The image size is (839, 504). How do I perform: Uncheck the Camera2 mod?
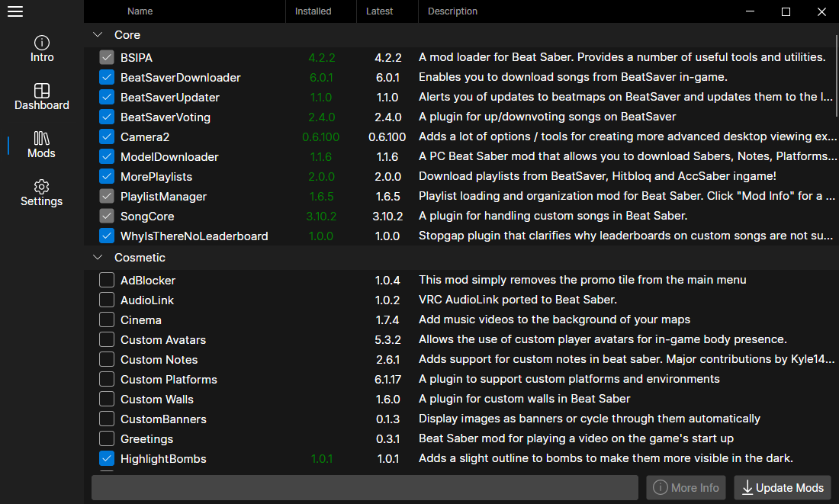point(107,136)
